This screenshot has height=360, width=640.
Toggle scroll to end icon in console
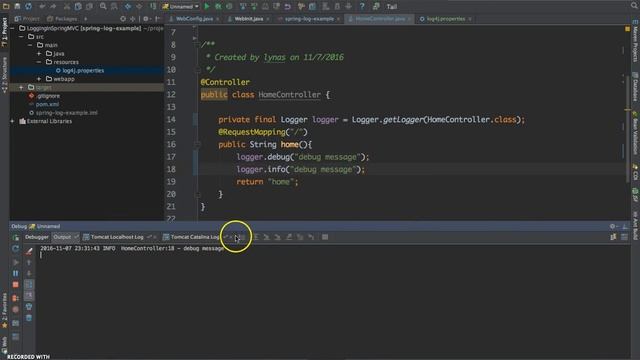point(29,296)
